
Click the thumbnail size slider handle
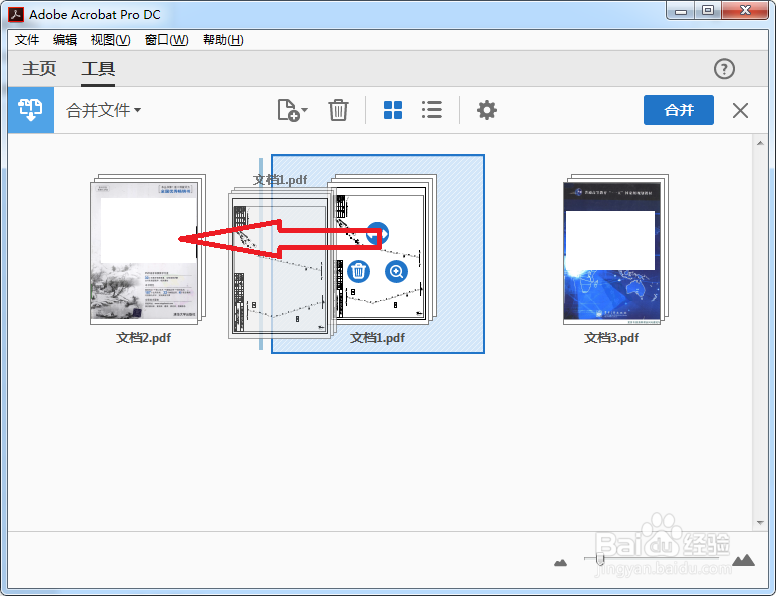(x=600, y=559)
